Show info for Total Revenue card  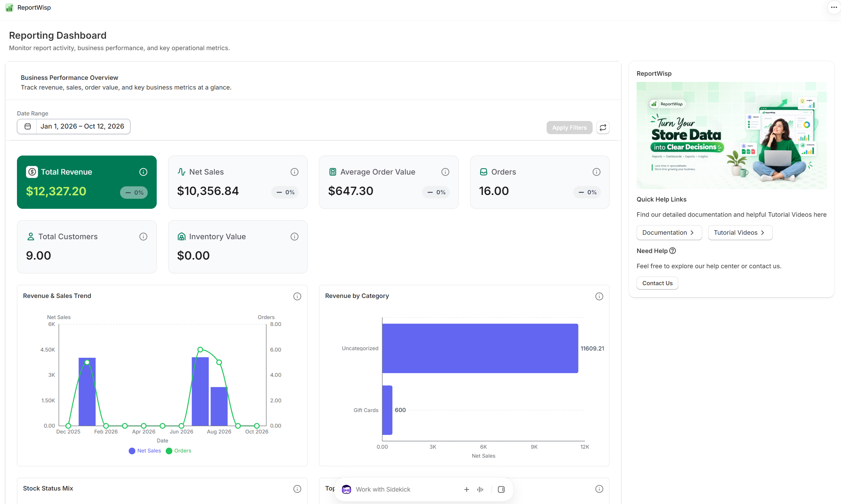click(x=143, y=172)
